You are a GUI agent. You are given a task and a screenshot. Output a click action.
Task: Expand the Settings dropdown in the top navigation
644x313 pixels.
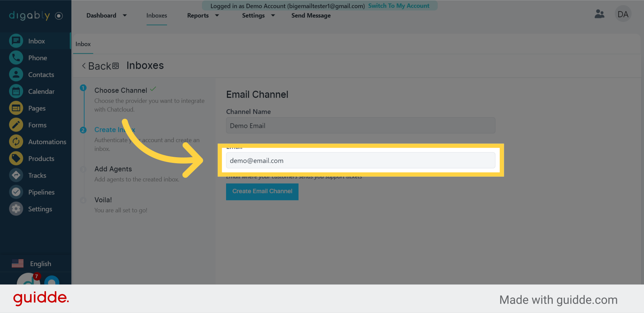tap(258, 15)
